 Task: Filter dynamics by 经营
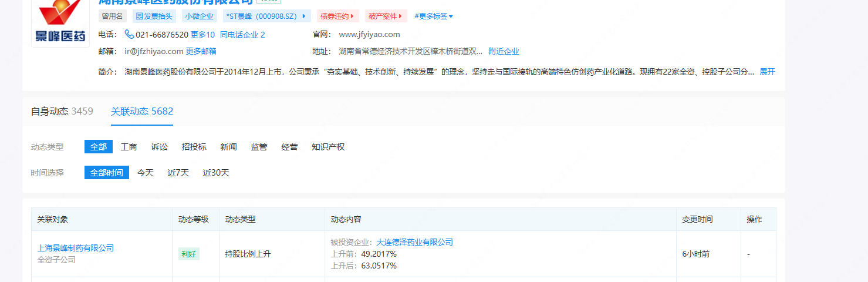pos(289,147)
